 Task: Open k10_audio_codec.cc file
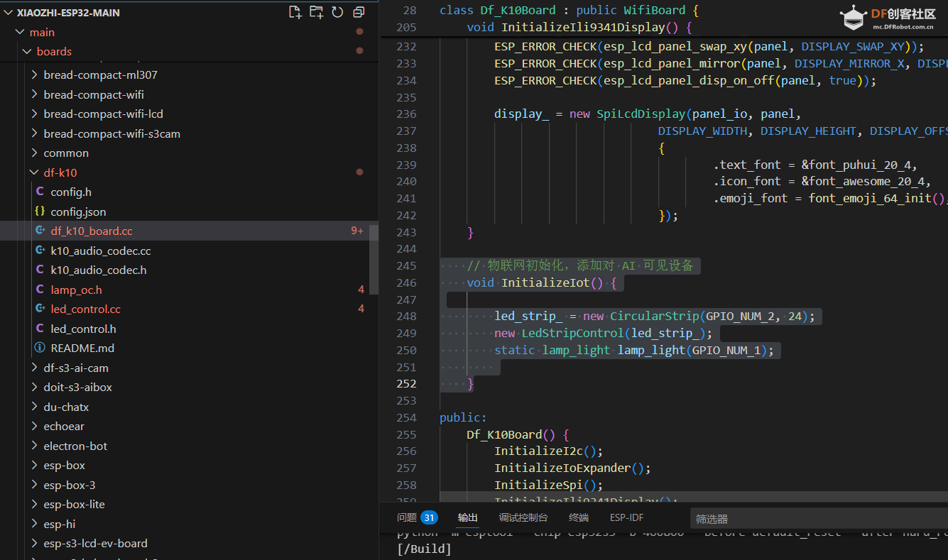(101, 251)
